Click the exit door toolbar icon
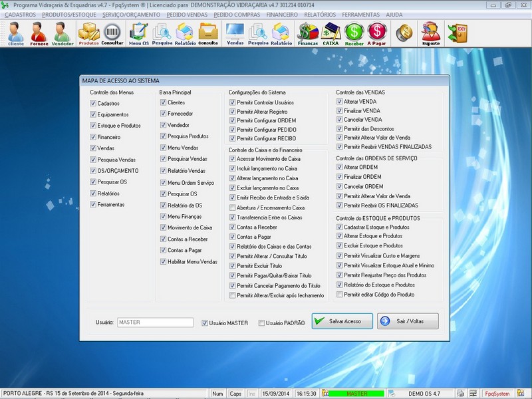The width and height of the screenshot is (532, 399). tap(458, 32)
